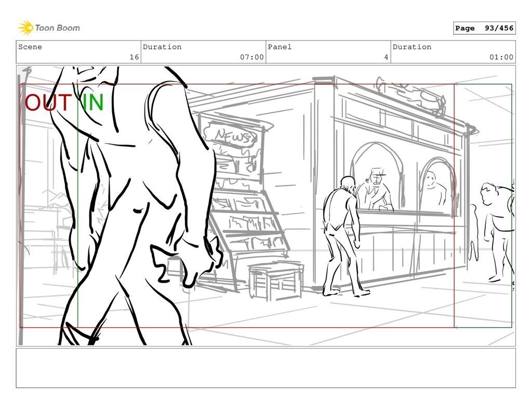
Task: Click the wooden crate beside the newsstand
Action: point(275,281)
